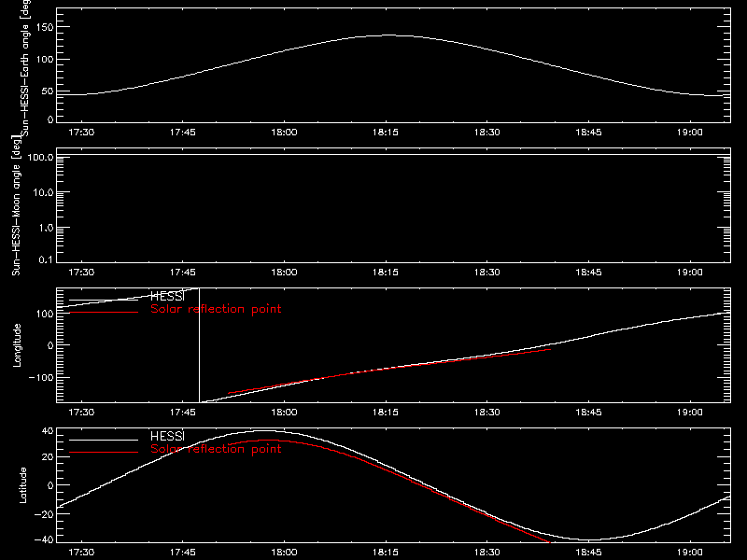The height and width of the screenshot is (560, 747).
Task: Click the vertical longitude wrap line near 17:47
Action: pyautogui.click(x=199, y=345)
